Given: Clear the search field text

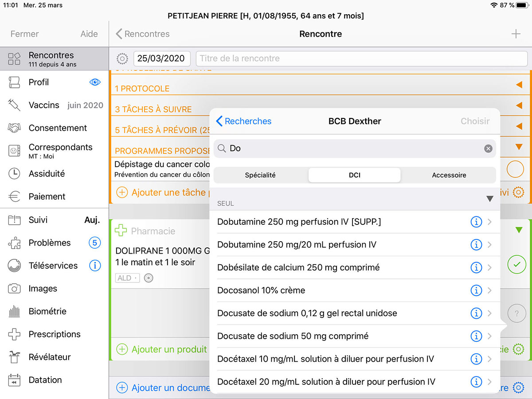Looking at the screenshot, I should pyautogui.click(x=488, y=149).
